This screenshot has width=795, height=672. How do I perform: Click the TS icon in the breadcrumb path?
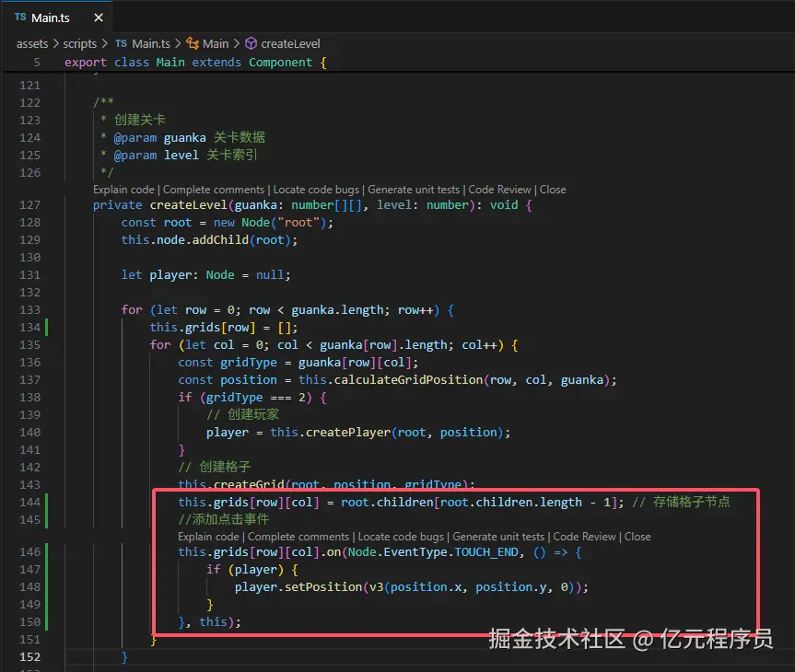(x=121, y=43)
